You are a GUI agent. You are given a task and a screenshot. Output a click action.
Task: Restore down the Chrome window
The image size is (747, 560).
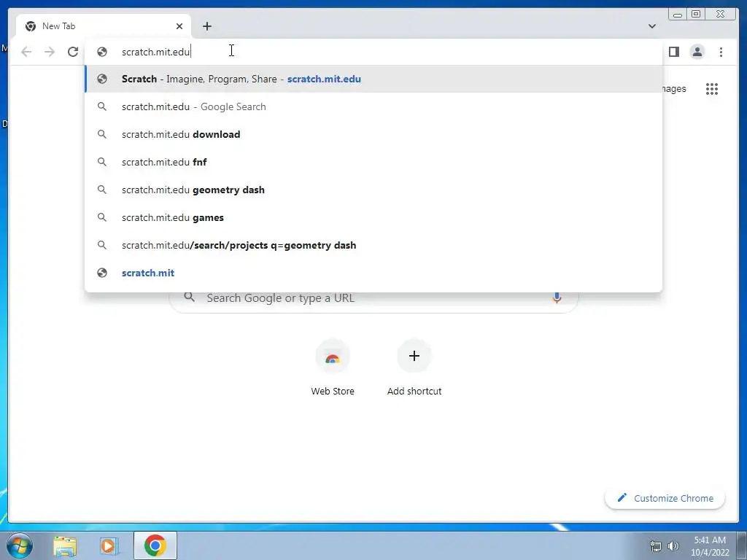(695, 15)
